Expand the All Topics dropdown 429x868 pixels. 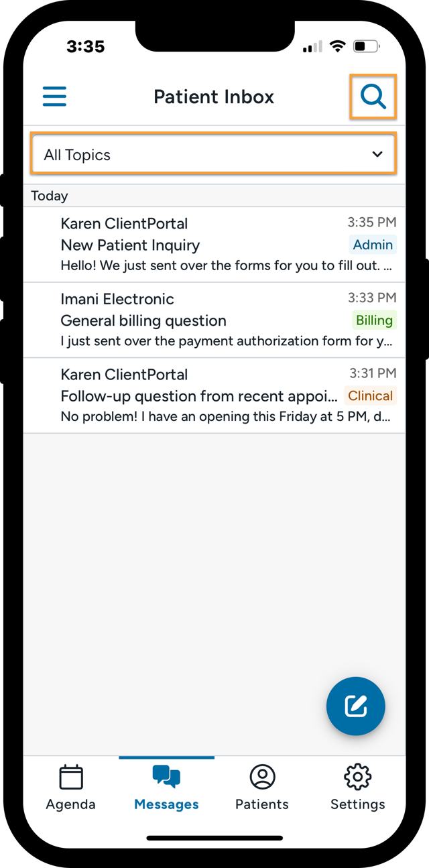pos(213,153)
